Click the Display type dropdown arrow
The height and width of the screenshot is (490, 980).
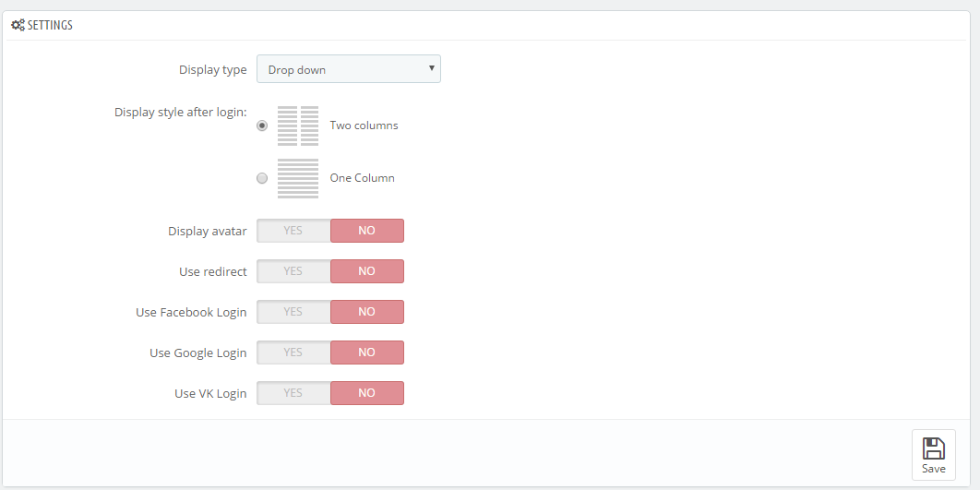pyautogui.click(x=431, y=68)
